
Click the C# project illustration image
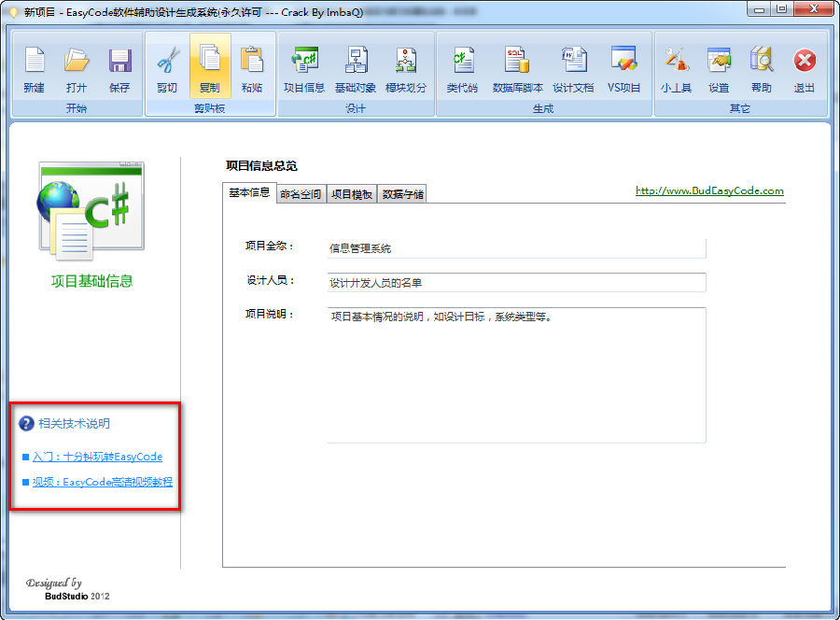point(91,211)
